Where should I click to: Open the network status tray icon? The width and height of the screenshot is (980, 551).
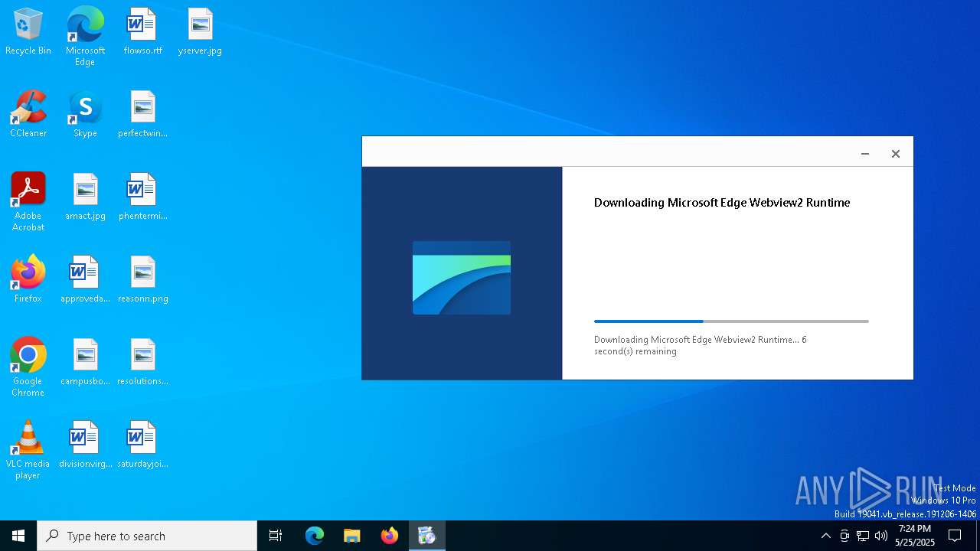[x=863, y=536]
